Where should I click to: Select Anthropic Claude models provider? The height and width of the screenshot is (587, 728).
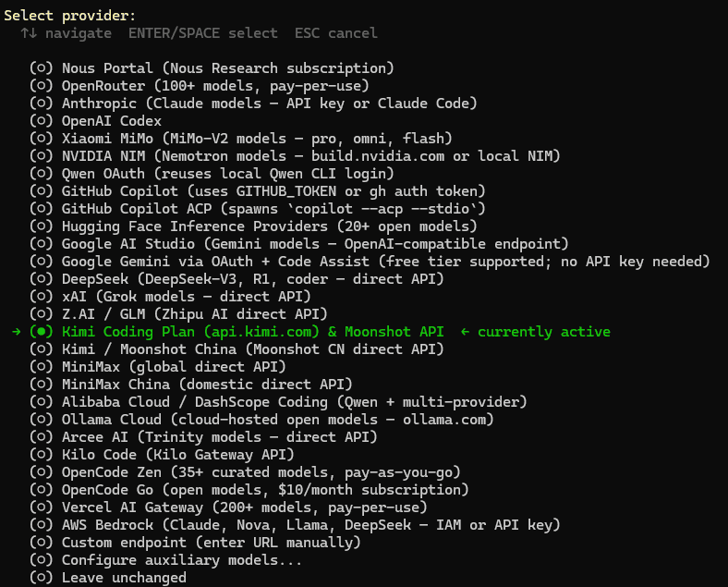(x=42, y=104)
